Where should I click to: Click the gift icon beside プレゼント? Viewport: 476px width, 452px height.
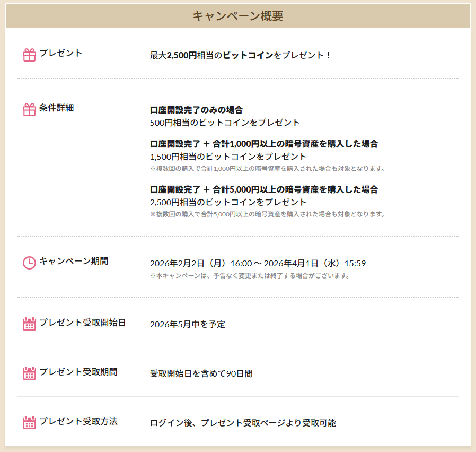click(29, 55)
